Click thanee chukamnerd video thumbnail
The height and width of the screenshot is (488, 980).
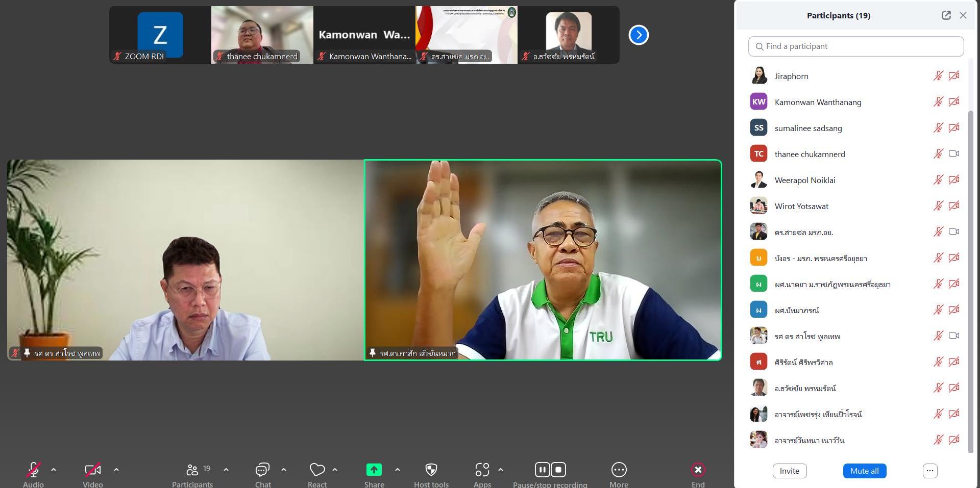[262, 35]
